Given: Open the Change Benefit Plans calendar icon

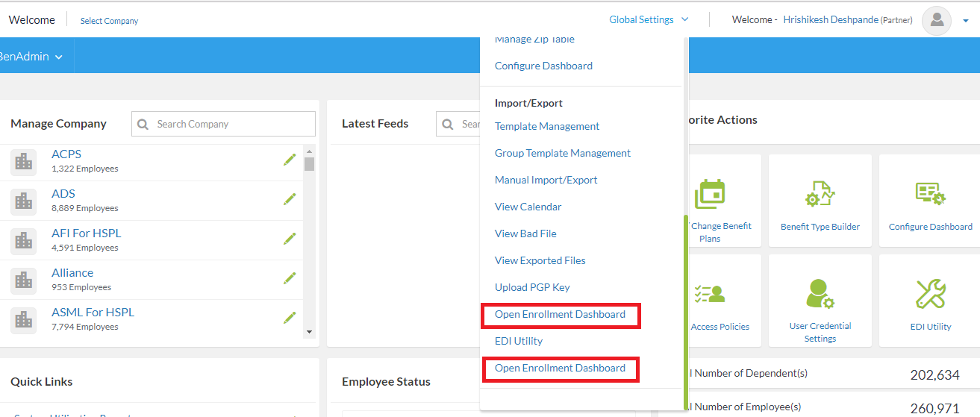Looking at the screenshot, I should (x=710, y=194).
